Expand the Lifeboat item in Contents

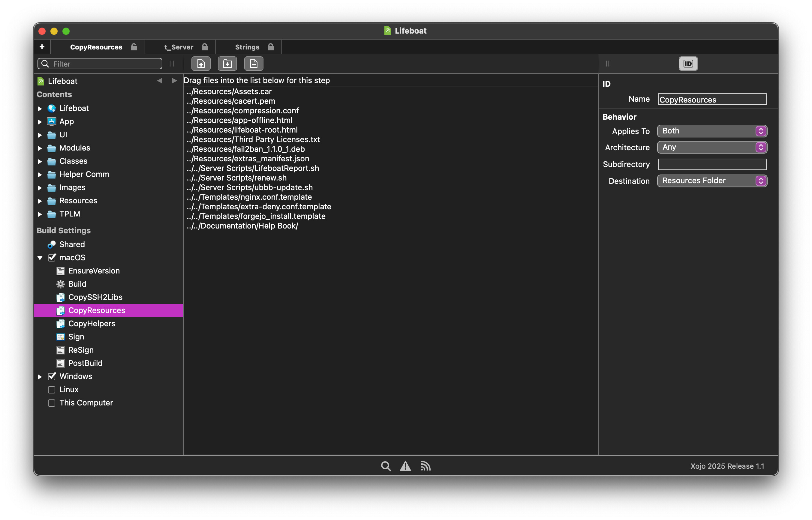(40, 108)
